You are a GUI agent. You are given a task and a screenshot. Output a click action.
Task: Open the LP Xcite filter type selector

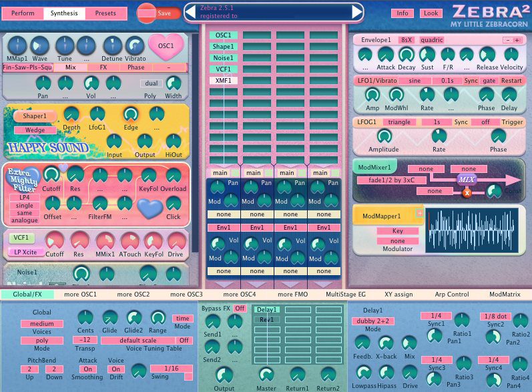25,252
